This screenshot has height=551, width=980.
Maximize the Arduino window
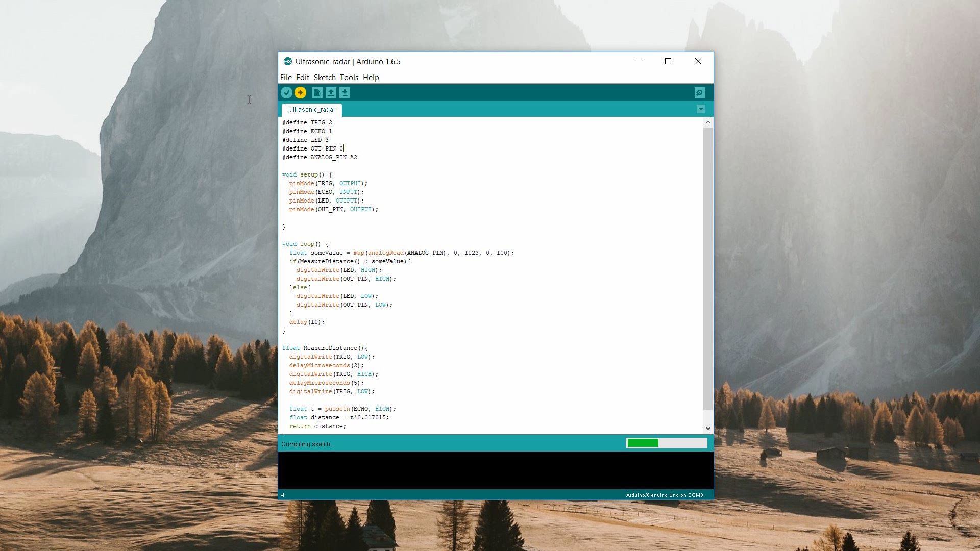[x=668, y=62]
